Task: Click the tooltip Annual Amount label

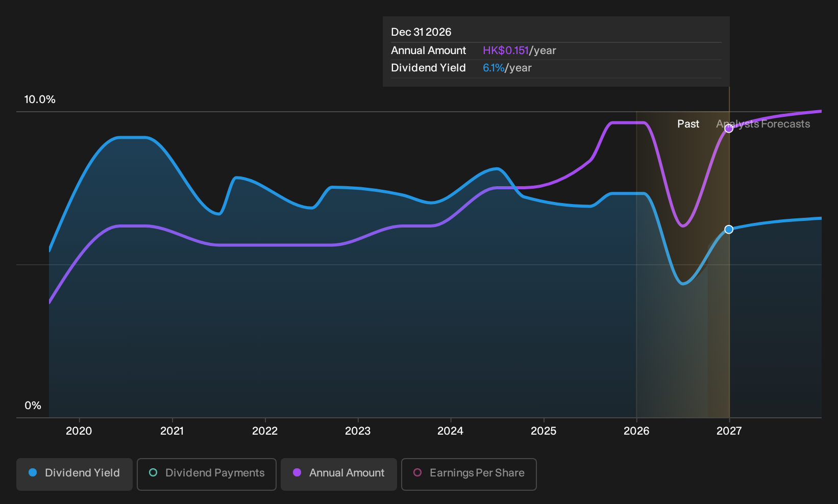Action: click(429, 51)
